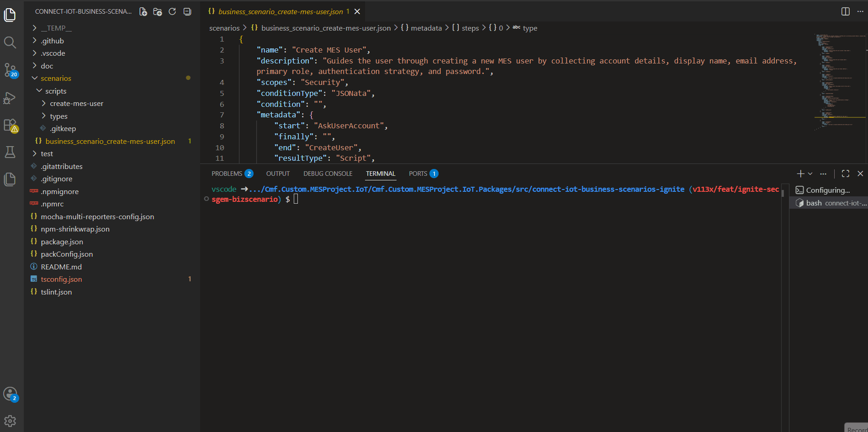Close the business_scenario_create-mes-user.json editor tab
868x432 pixels.
click(357, 11)
